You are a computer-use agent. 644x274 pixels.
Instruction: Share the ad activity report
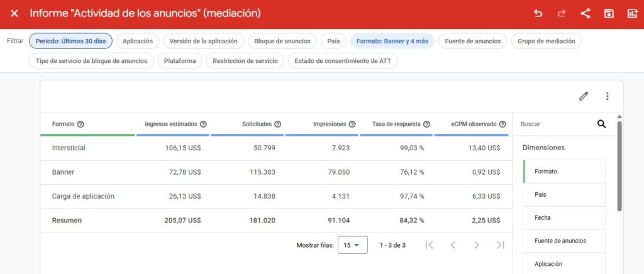[586, 14]
